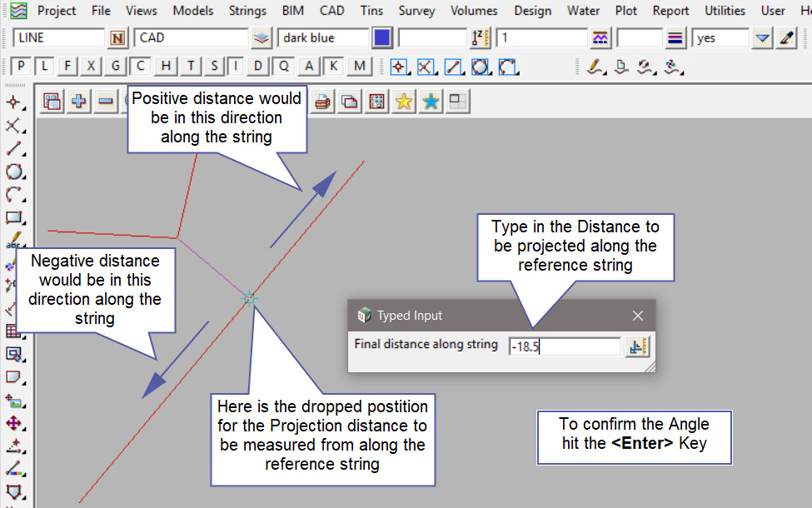Image resolution: width=812 pixels, height=508 pixels.
Task: Click the yellow star favorites icon
Action: (404, 102)
